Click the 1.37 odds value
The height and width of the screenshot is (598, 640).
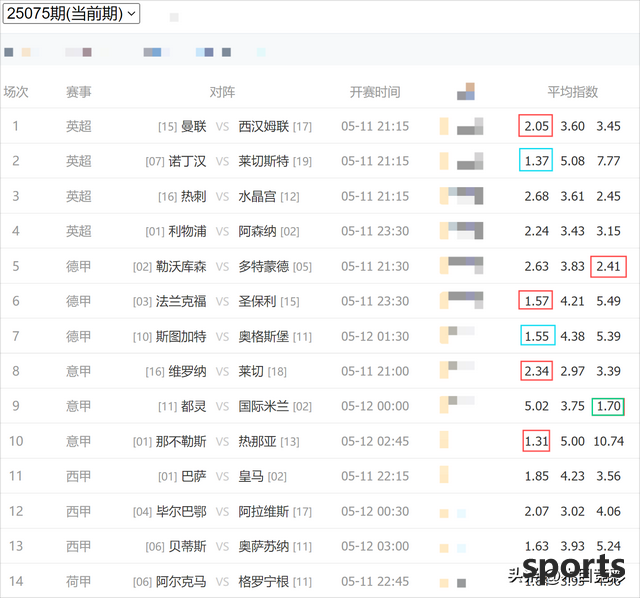pos(536,160)
